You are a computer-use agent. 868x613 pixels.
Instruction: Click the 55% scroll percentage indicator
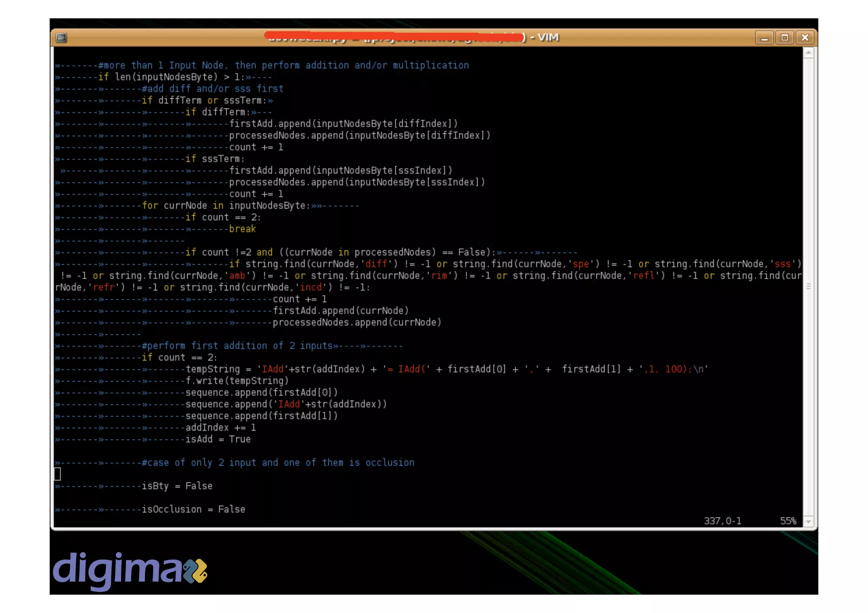point(788,521)
